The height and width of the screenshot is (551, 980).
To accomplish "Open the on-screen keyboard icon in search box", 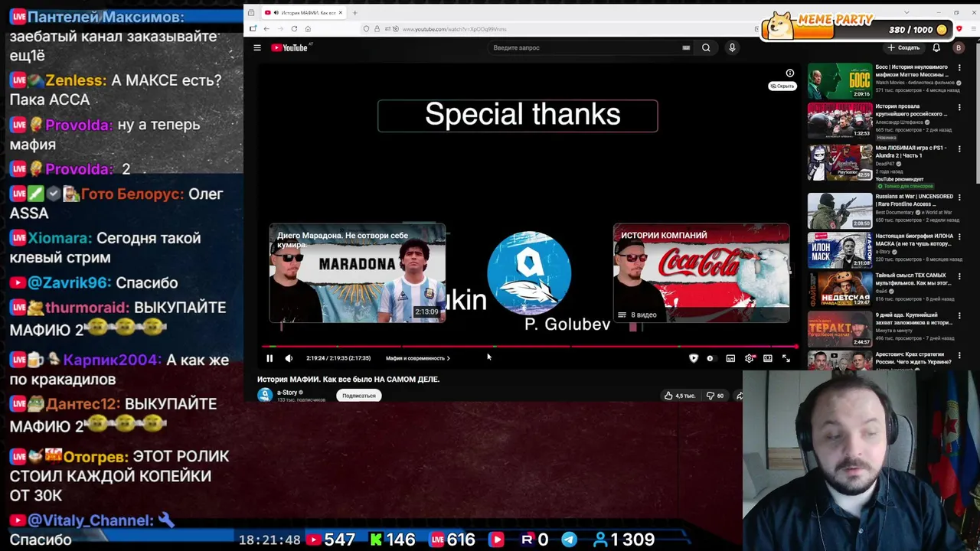I will point(686,47).
